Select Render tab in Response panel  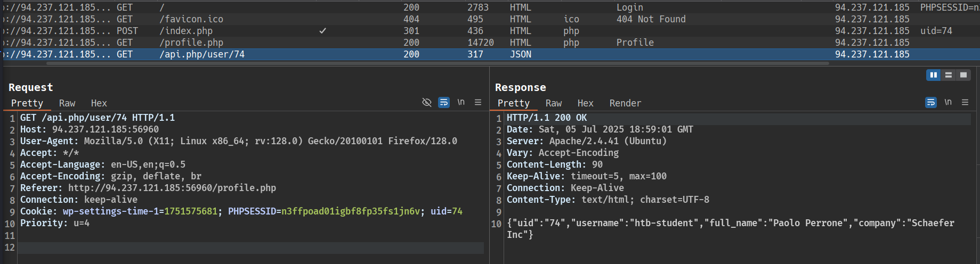pyautogui.click(x=625, y=103)
